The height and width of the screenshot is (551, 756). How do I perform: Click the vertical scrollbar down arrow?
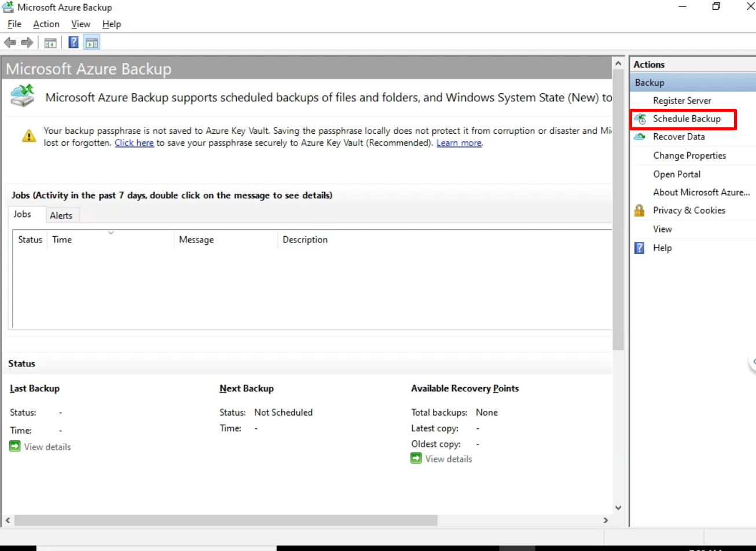pyautogui.click(x=618, y=508)
